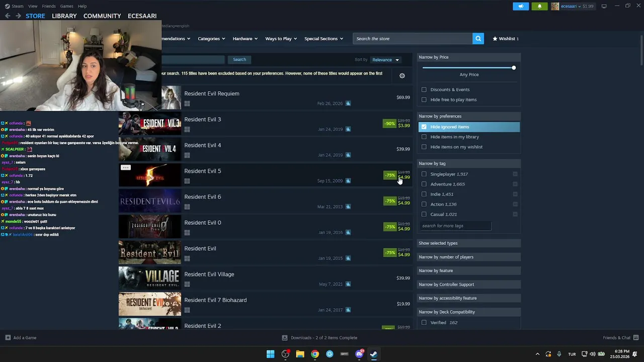Check Hide free to play items

click(424, 100)
